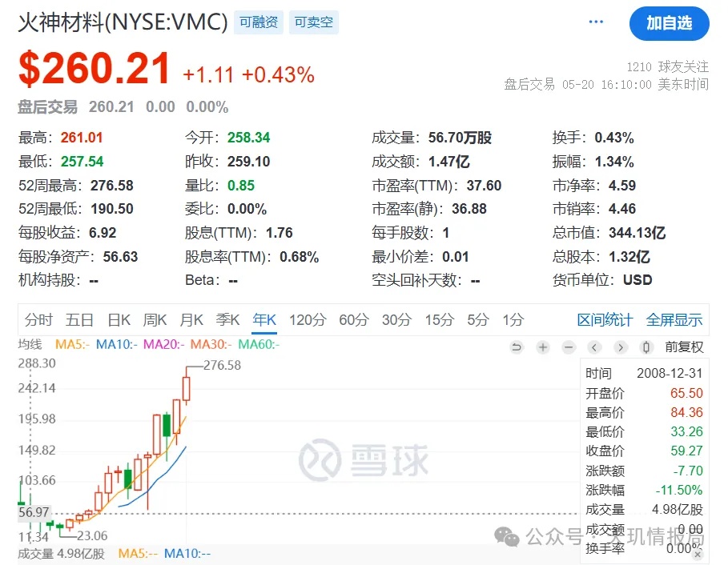Open the 全屏显示 fullscreen link
This screenshot has height=565, width=728.
[674, 319]
